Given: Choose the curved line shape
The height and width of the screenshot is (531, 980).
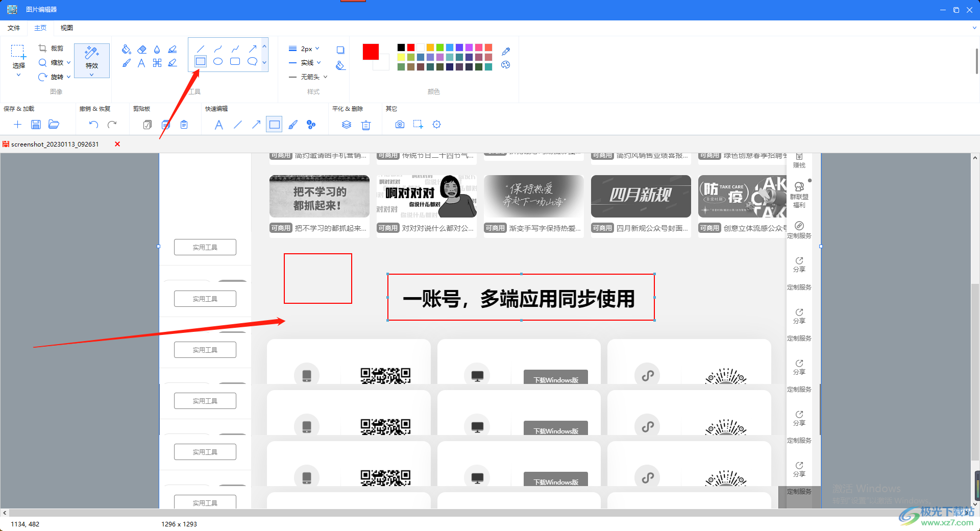Looking at the screenshot, I should pos(218,49).
